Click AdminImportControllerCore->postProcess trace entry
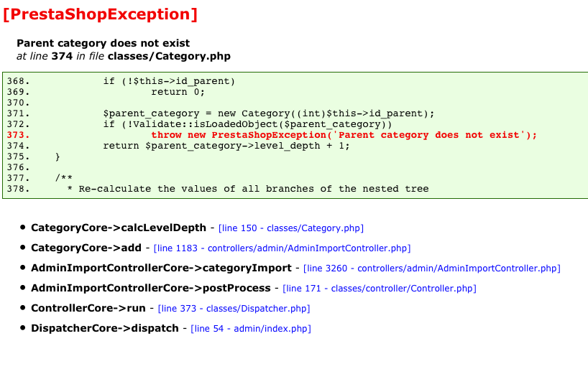 point(151,288)
